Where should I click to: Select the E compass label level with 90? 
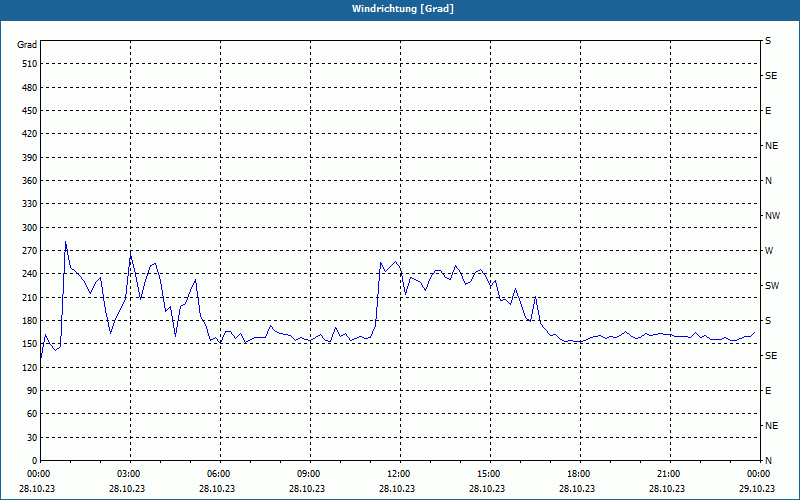click(x=768, y=390)
